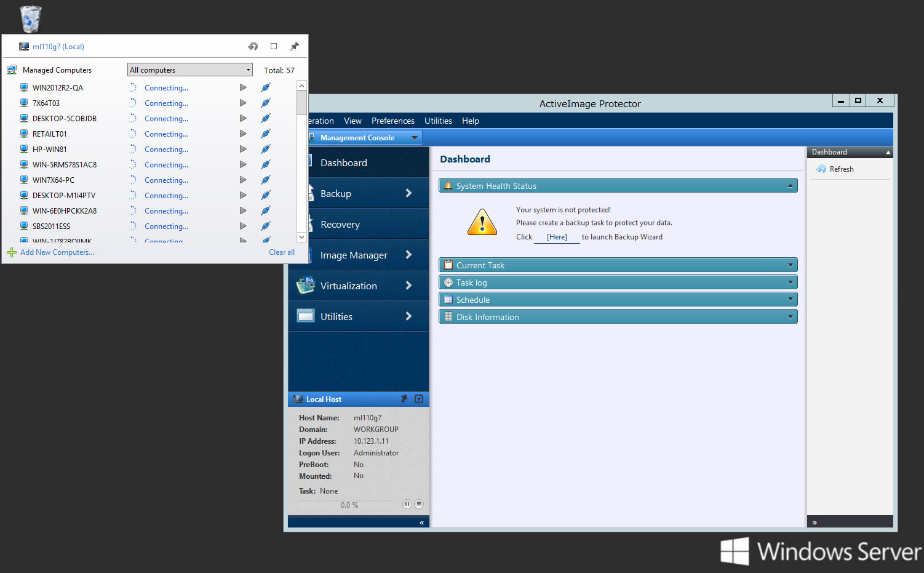Image resolution: width=924 pixels, height=573 pixels.
Task: Expand the Backup section chevron
Action: [408, 193]
